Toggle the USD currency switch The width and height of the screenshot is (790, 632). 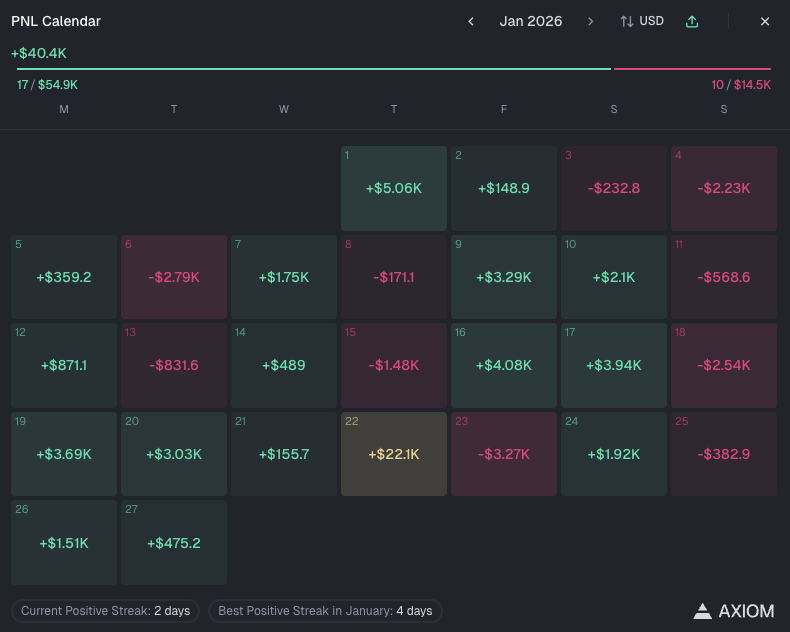point(642,21)
